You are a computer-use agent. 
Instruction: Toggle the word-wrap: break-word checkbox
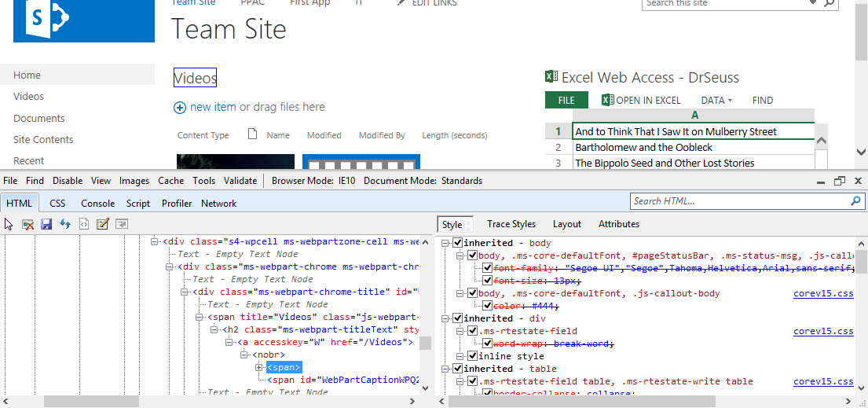click(x=488, y=344)
